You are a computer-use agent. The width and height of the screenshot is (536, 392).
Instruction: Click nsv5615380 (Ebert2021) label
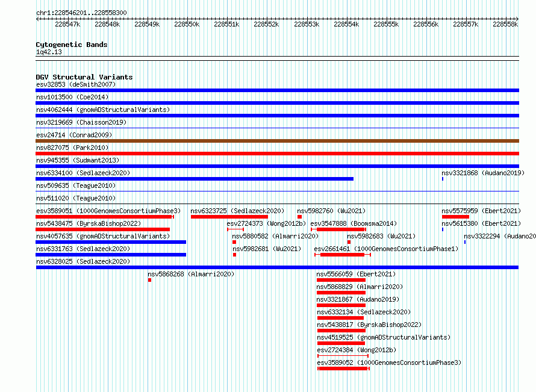[481, 223]
